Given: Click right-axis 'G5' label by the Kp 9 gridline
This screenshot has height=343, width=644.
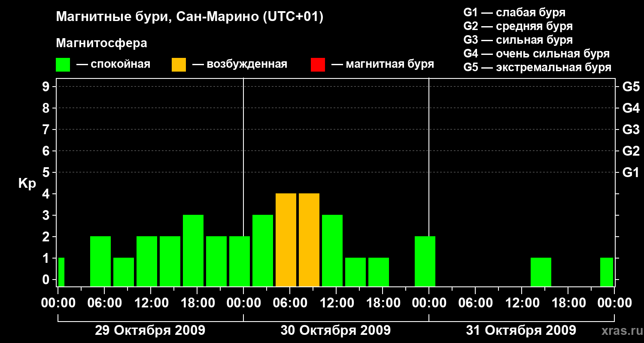Looking at the screenshot, I should tap(631, 87).
